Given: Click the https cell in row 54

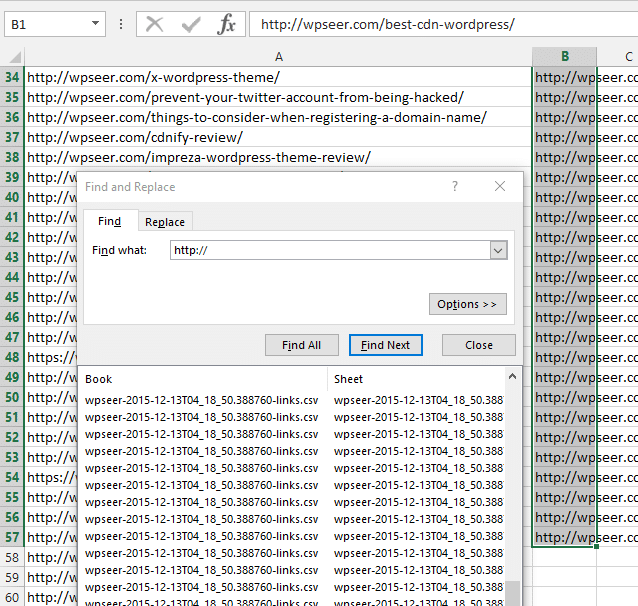Looking at the screenshot, I should [x=51, y=477].
